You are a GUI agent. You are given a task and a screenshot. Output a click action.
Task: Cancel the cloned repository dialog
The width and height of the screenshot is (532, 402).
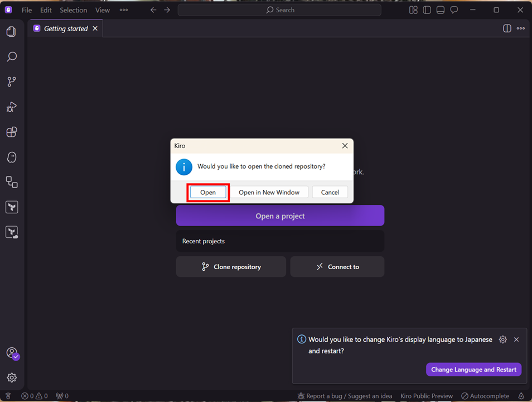[330, 192]
